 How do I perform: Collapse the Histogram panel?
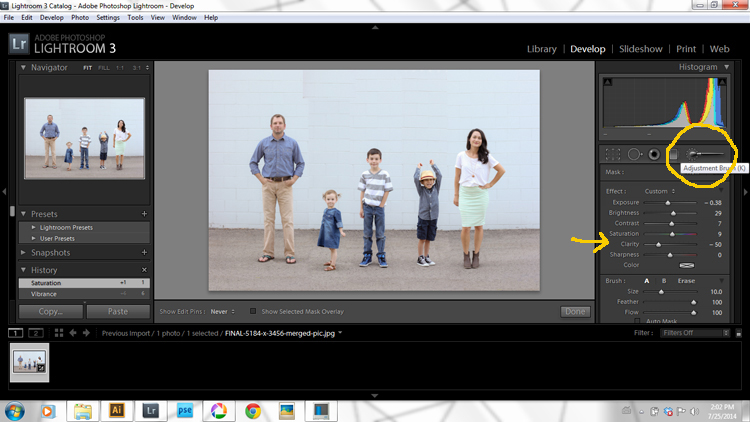tap(727, 67)
